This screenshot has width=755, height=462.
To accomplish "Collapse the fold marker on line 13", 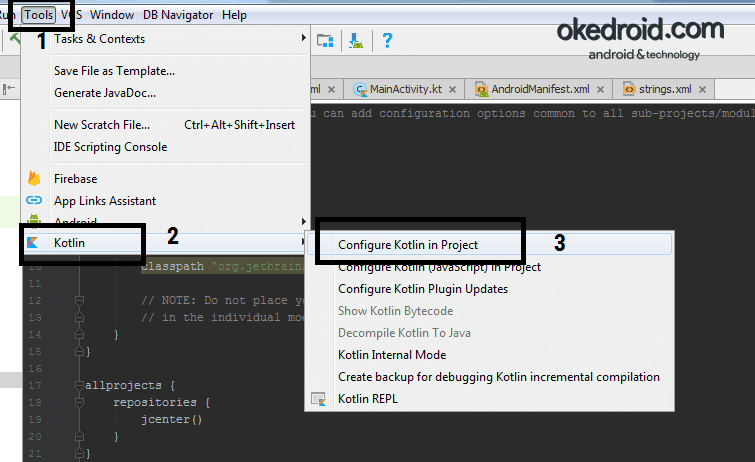I will [79, 317].
